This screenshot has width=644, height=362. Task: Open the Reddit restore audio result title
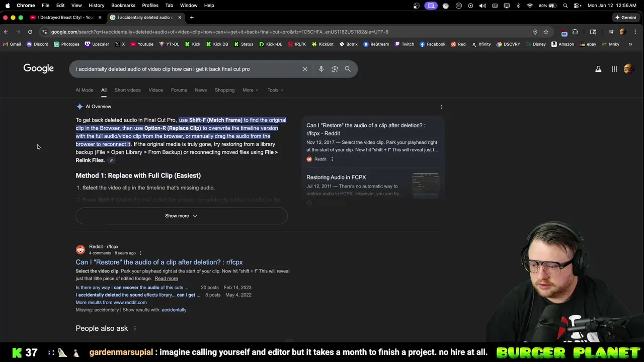[159, 262]
